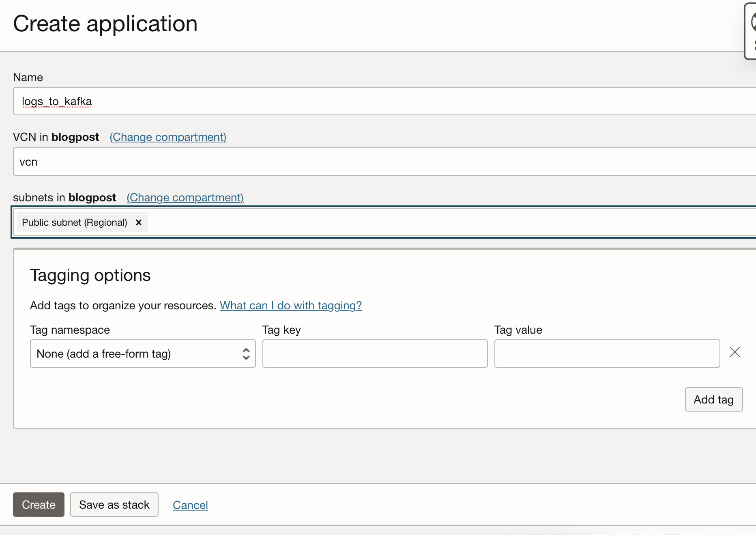Delete the tag row with X icon
756x535 pixels.
click(735, 352)
